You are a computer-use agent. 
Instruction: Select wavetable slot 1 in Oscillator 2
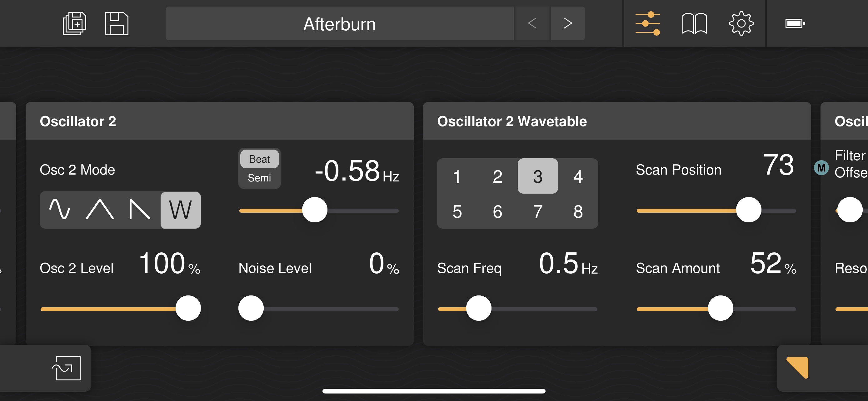click(457, 176)
